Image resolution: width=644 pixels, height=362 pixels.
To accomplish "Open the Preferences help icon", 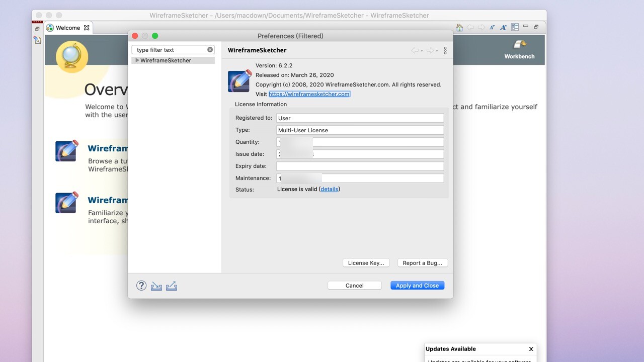I will pyautogui.click(x=141, y=286).
